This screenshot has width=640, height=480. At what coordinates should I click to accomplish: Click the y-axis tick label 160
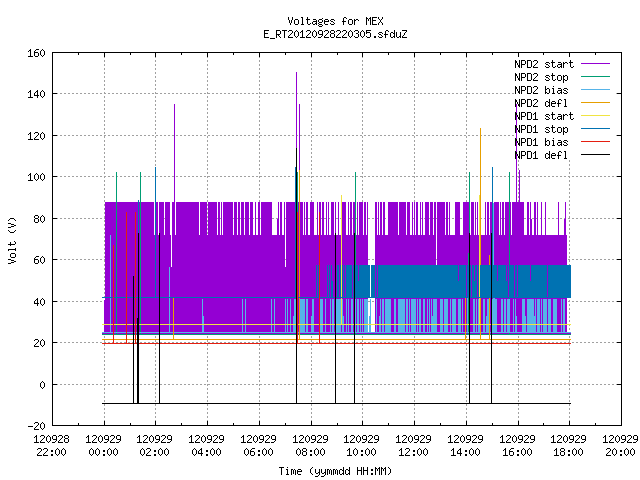(x=36, y=53)
